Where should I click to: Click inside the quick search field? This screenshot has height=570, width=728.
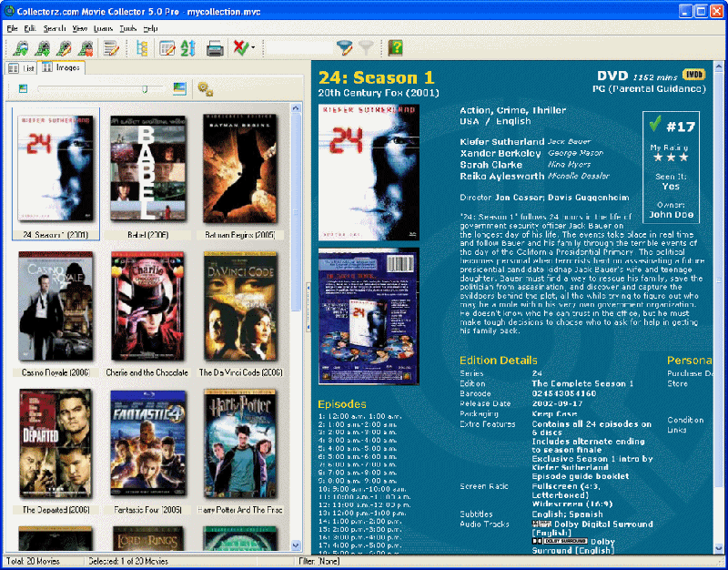coord(300,47)
